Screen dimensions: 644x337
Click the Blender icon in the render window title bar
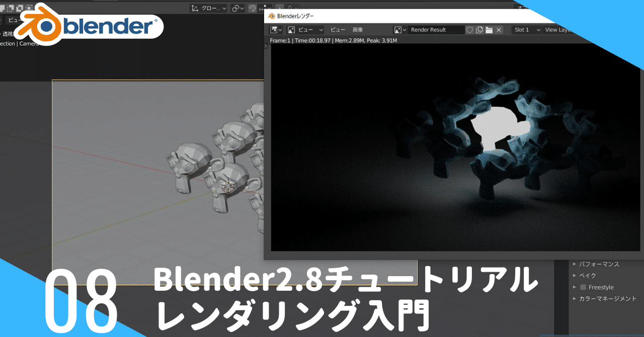coord(272,16)
